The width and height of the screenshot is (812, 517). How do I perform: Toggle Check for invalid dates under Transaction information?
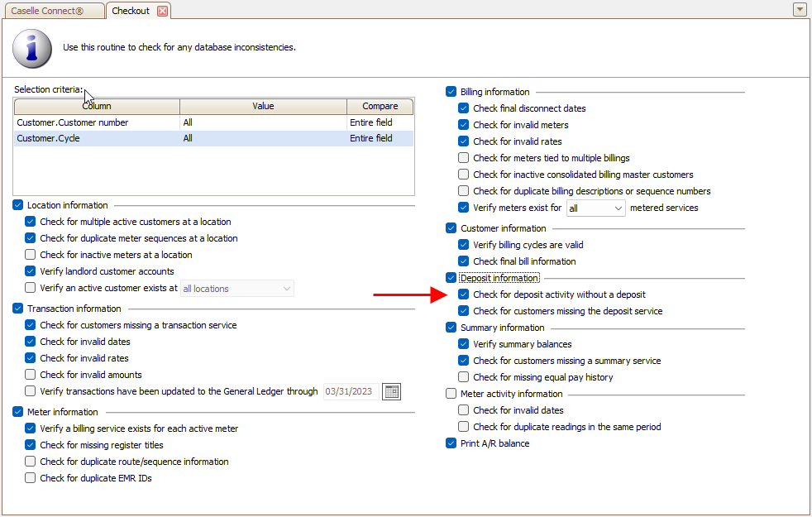31,342
